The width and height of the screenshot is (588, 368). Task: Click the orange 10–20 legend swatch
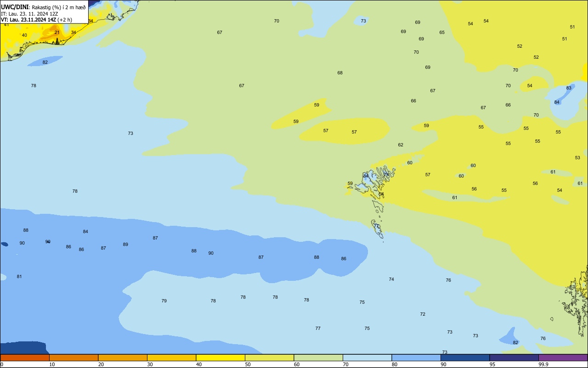(73, 357)
